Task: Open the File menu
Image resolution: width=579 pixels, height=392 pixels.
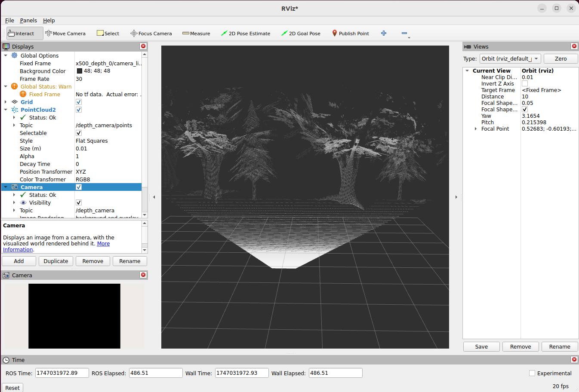Action: click(9, 20)
